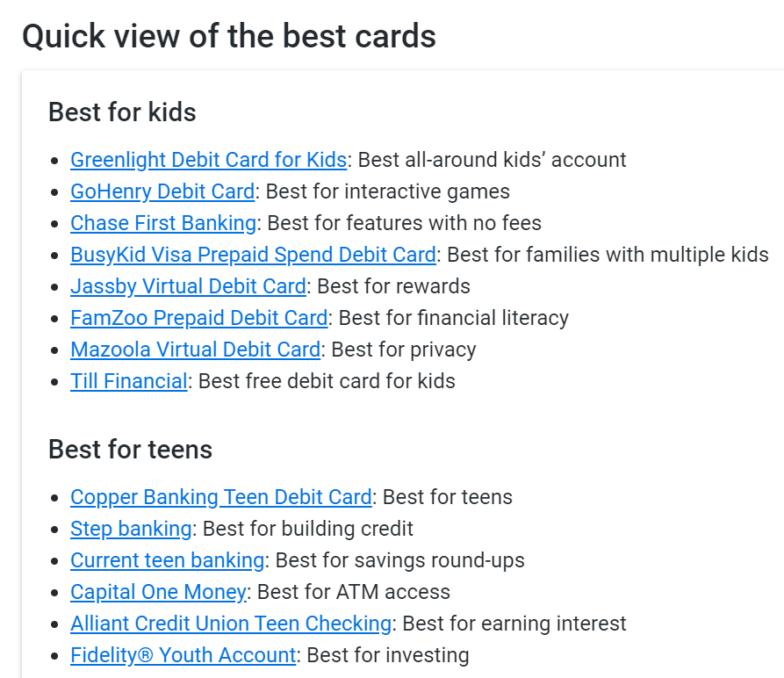Click the Mazoola Virtual Debit Card link

(x=196, y=350)
